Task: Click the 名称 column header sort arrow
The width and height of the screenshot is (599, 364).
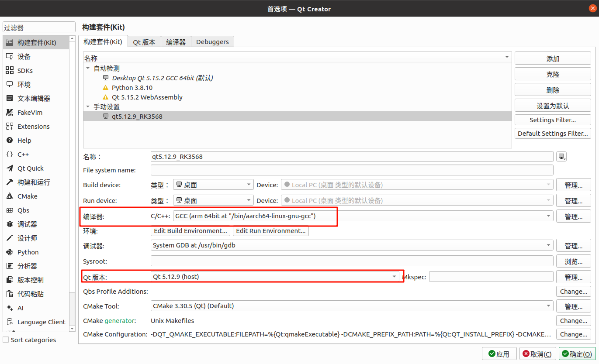Action: [x=507, y=58]
